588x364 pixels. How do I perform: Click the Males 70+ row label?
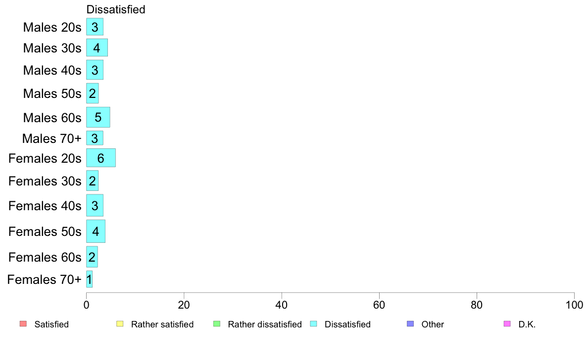[x=52, y=138]
